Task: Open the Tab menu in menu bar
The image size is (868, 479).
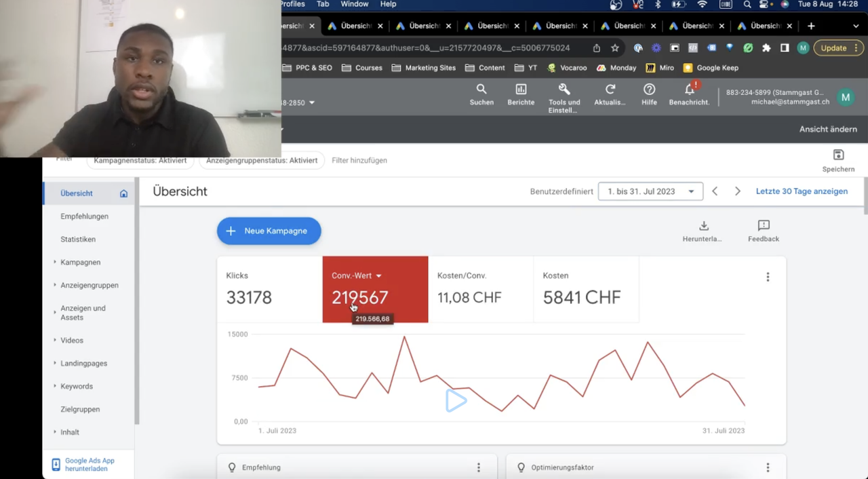Action: 323,4
